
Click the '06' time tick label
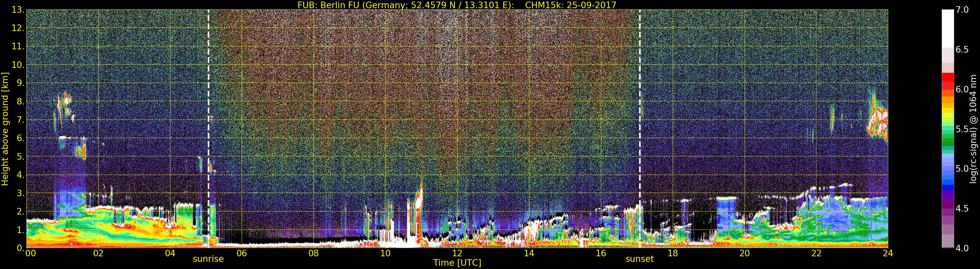pos(242,253)
